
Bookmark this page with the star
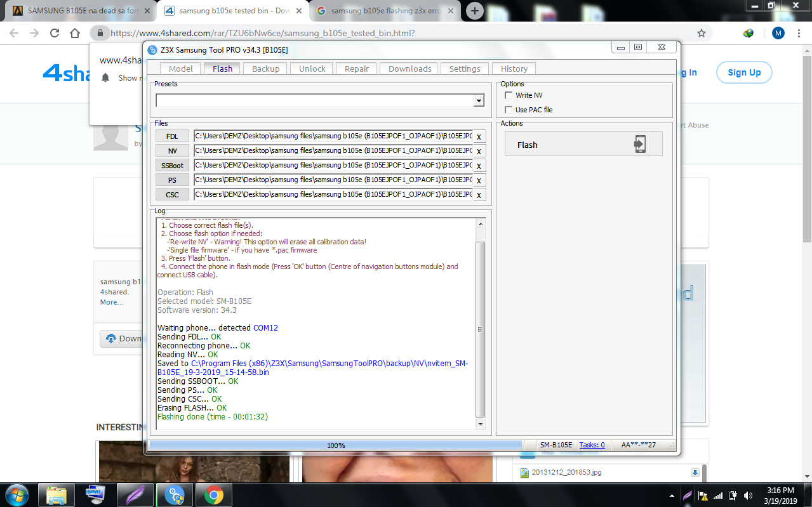(x=702, y=33)
